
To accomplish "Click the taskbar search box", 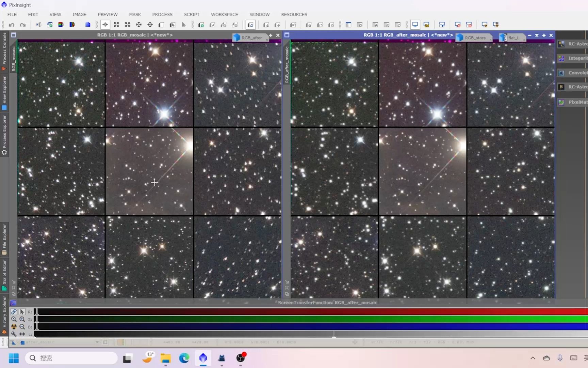I will tap(71, 358).
